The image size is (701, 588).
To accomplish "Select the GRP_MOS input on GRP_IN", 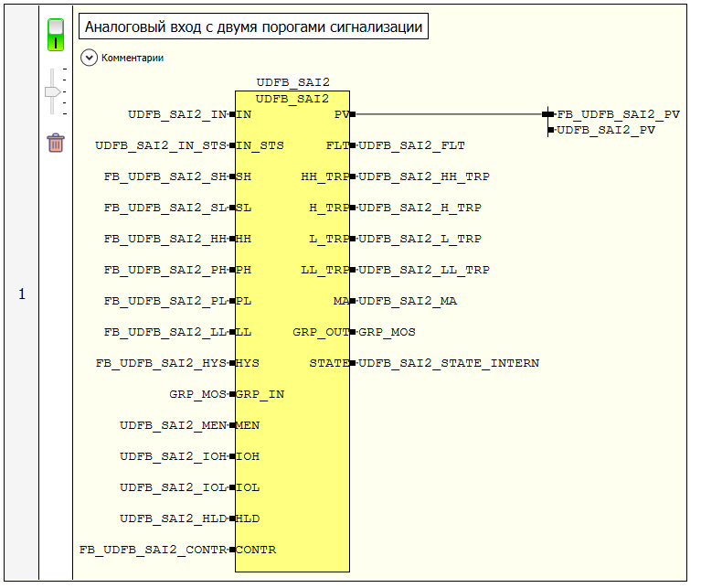I will coord(198,394).
